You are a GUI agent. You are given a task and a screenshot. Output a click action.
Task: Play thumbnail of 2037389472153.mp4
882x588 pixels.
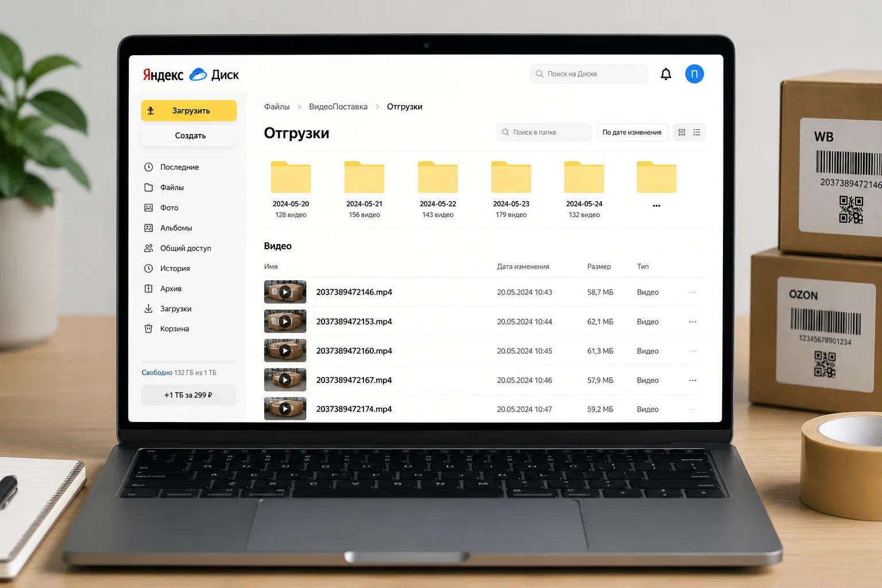(x=285, y=321)
